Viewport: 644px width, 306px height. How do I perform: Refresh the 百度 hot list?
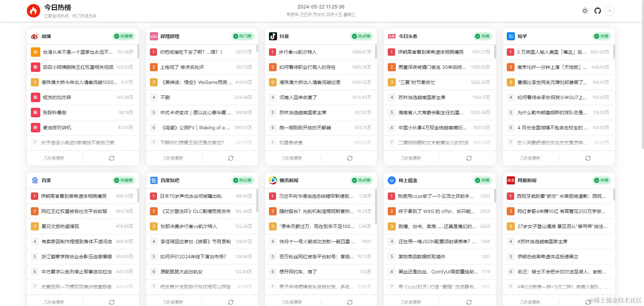(111, 302)
